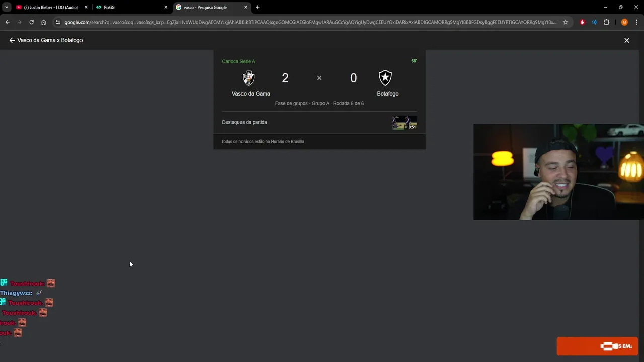This screenshot has width=644, height=362.
Task: Click the Thiagywzz chat message
Action: coord(21,293)
